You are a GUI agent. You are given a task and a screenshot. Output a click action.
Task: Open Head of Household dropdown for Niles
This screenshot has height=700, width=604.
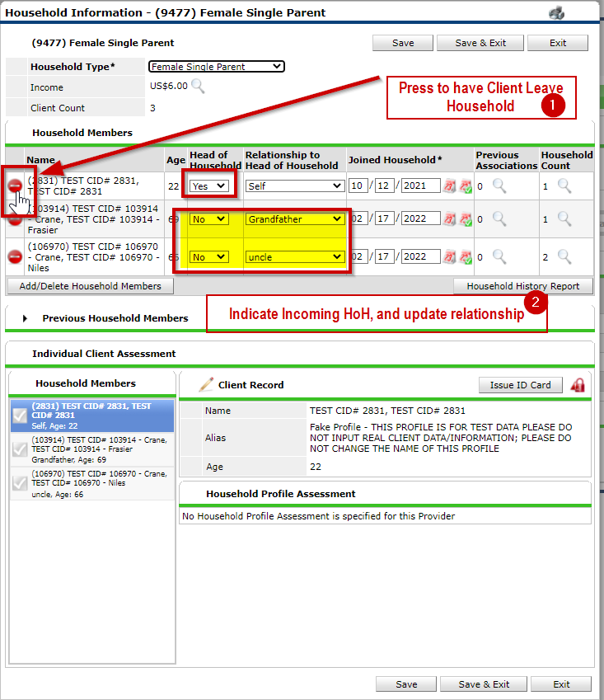coord(208,257)
